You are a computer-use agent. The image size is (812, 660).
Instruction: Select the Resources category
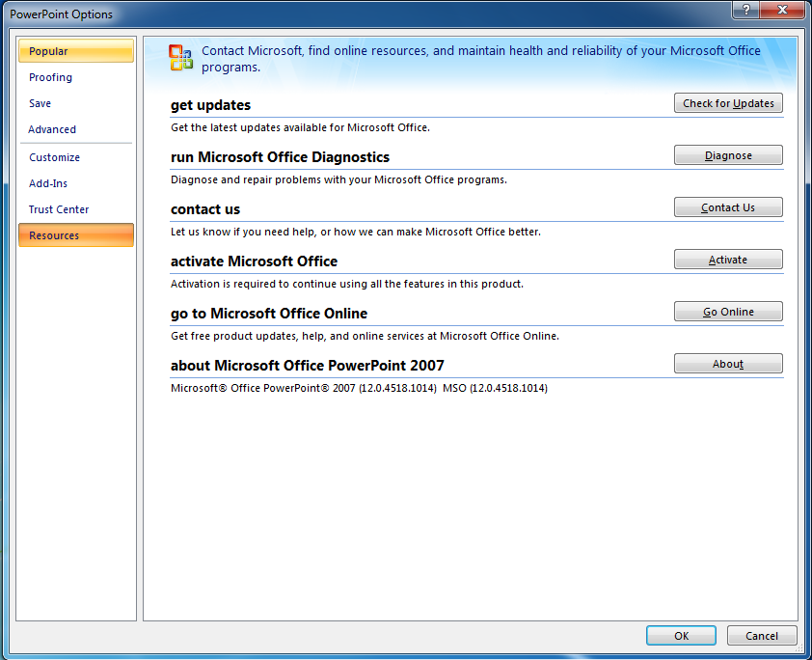coord(75,235)
